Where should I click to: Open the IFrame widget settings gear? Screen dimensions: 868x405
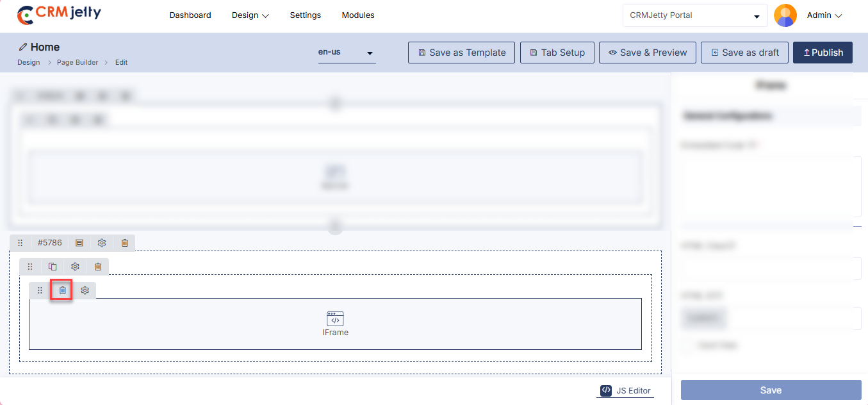pyautogui.click(x=85, y=290)
